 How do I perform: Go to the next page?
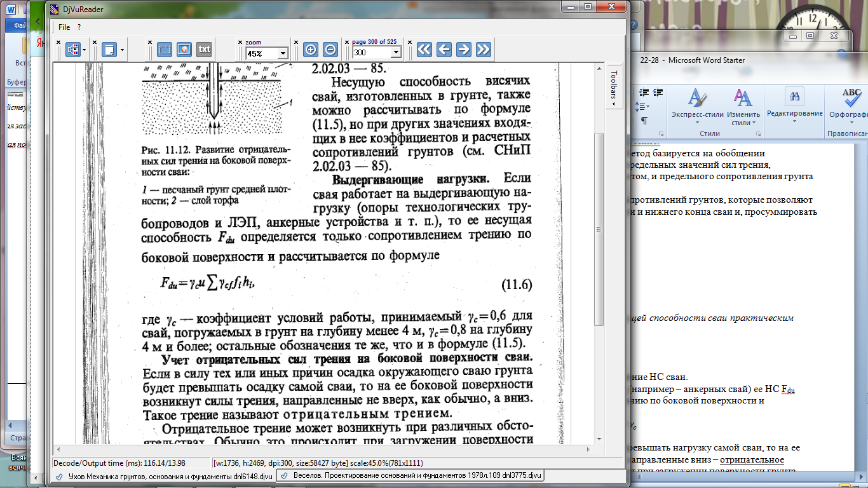click(464, 50)
